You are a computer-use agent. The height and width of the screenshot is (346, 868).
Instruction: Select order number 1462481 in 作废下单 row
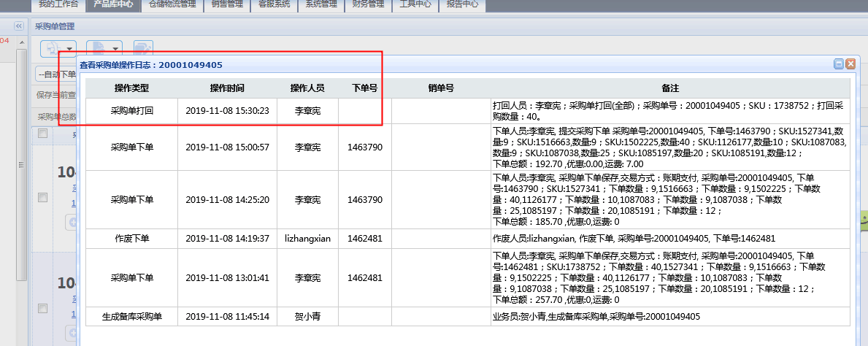365,239
